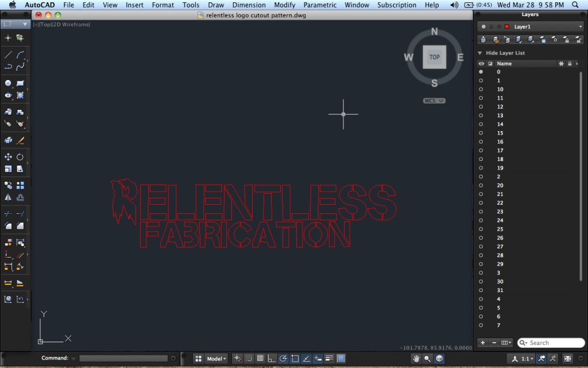Screen dimensions: 588x368
Task: Select the Extend tool
Action: (20, 214)
